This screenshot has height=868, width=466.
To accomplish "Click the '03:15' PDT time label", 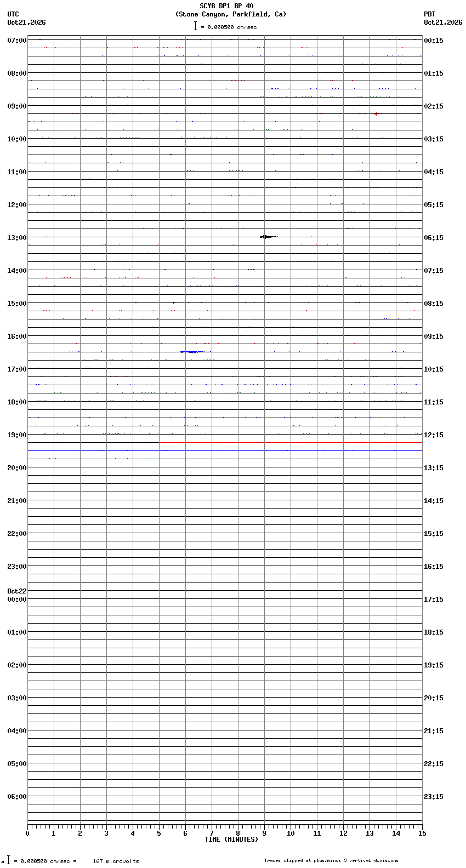I will (x=434, y=139).
